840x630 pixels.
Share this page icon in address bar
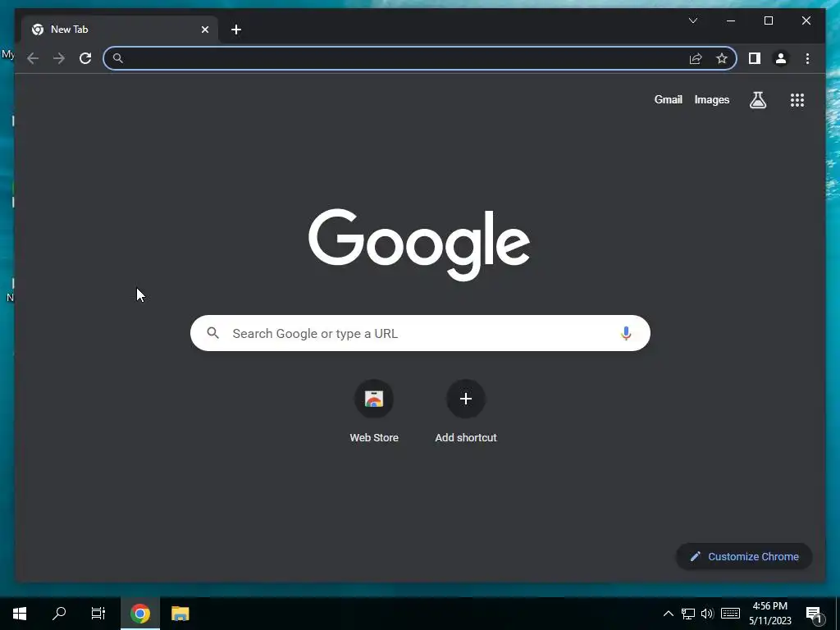coord(696,58)
